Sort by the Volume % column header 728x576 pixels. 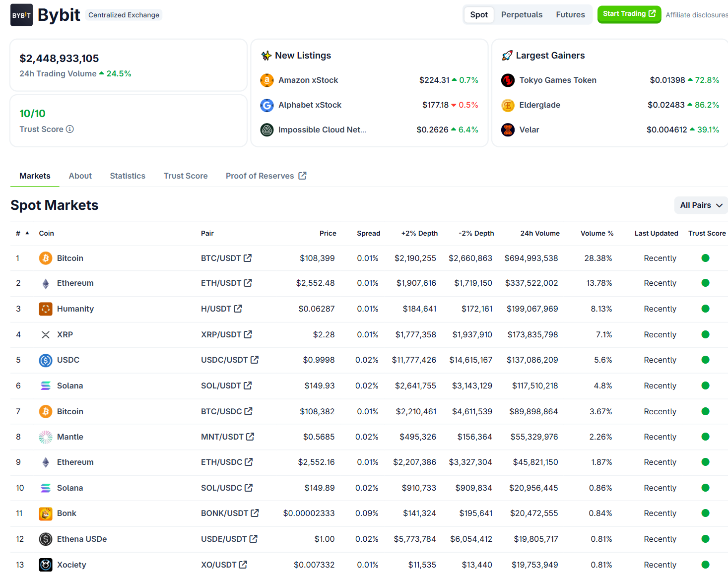coord(597,233)
